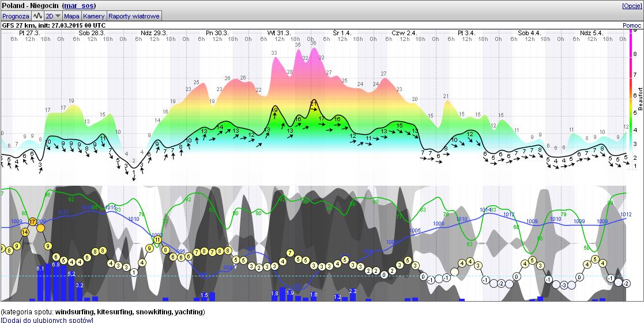Click the orange 17 temperature marker
Screen dimensions: 644x323
pos(32,222)
